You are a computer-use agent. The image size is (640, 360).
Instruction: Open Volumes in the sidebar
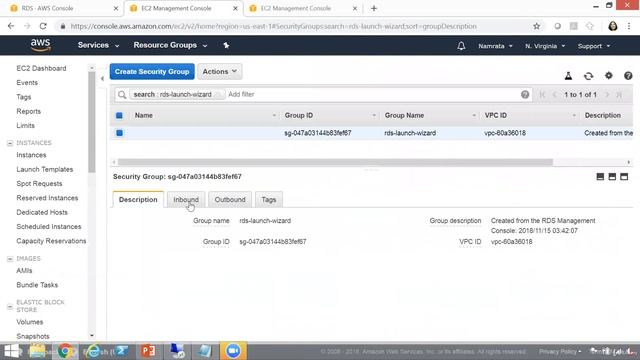click(x=29, y=322)
